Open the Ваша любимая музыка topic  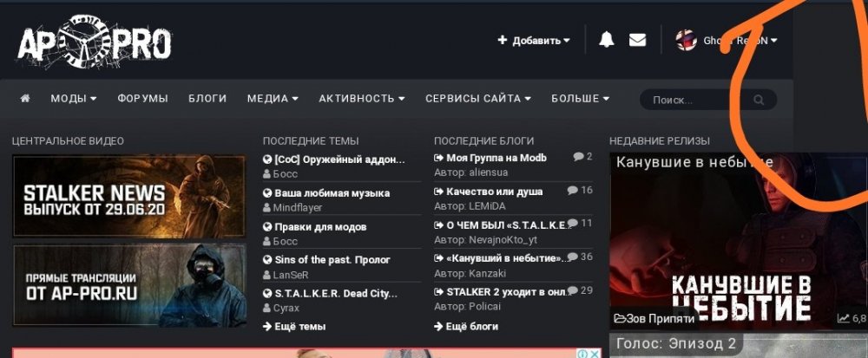pyautogui.click(x=332, y=193)
